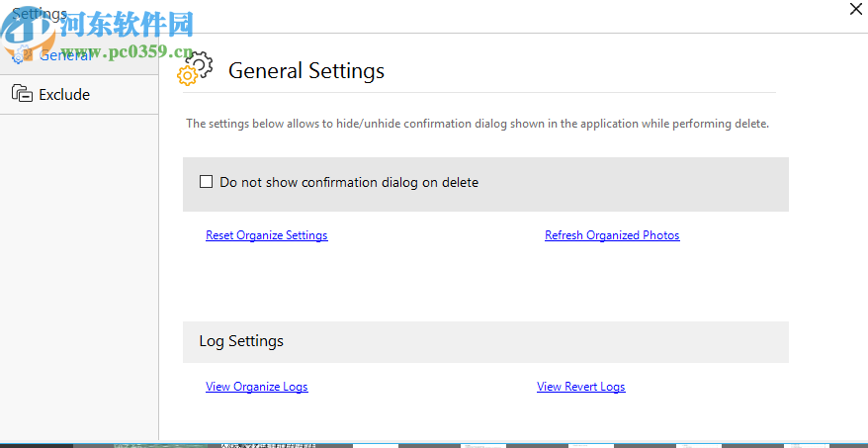Click the gear icon beside General tab
868x448 pixels.
18,56
